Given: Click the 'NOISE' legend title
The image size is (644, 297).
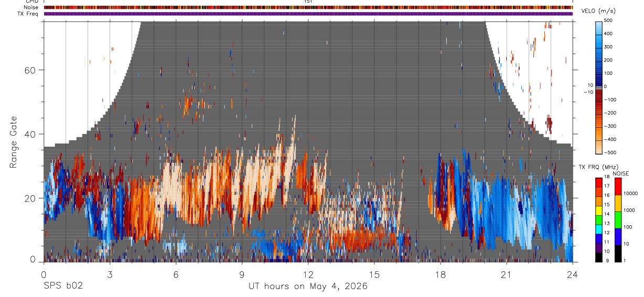Looking at the screenshot, I should (620, 173).
